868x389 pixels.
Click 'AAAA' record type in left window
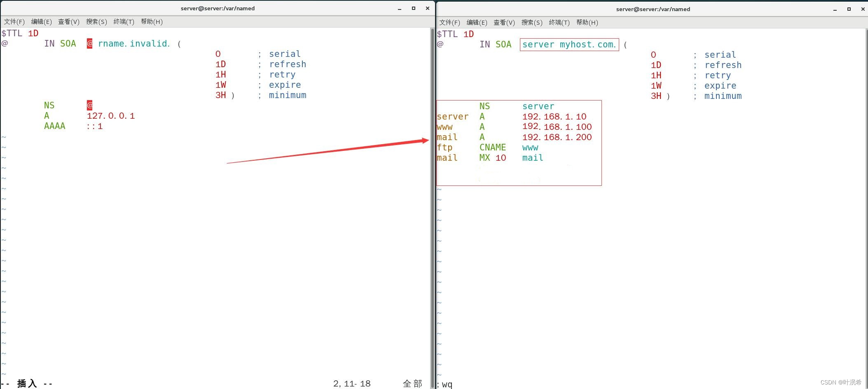tap(55, 126)
